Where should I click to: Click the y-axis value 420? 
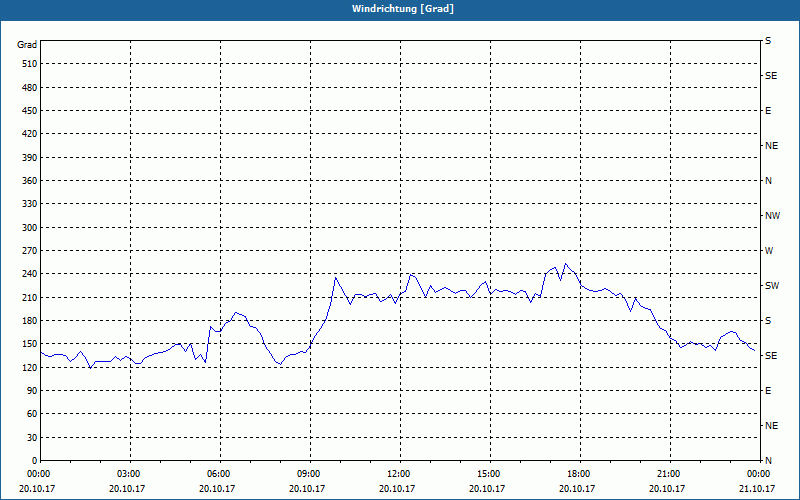coord(30,134)
